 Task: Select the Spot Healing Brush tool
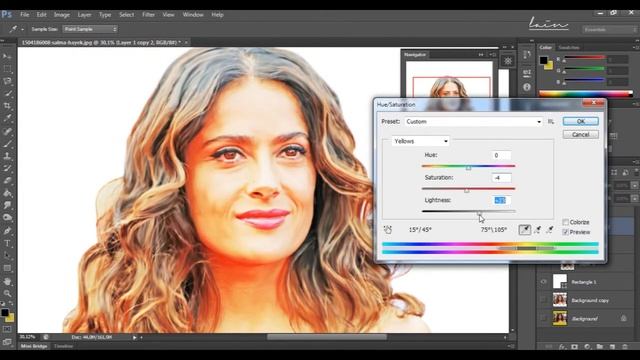click(x=7, y=131)
